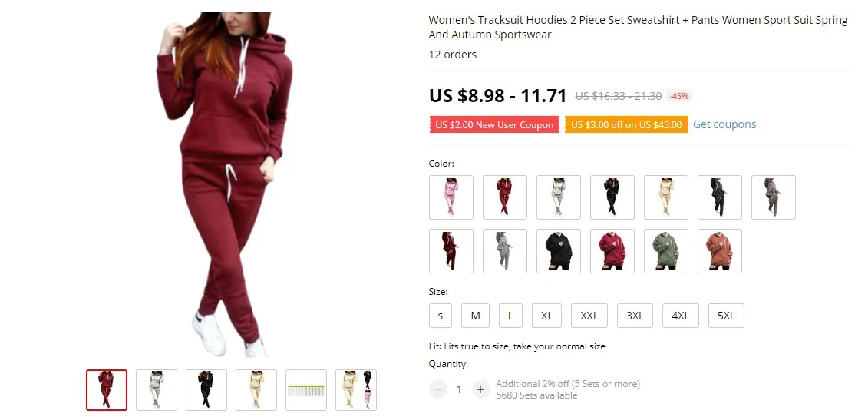Screen dimensions: 868x417
Task: Select size S
Action: [x=441, y=316]
